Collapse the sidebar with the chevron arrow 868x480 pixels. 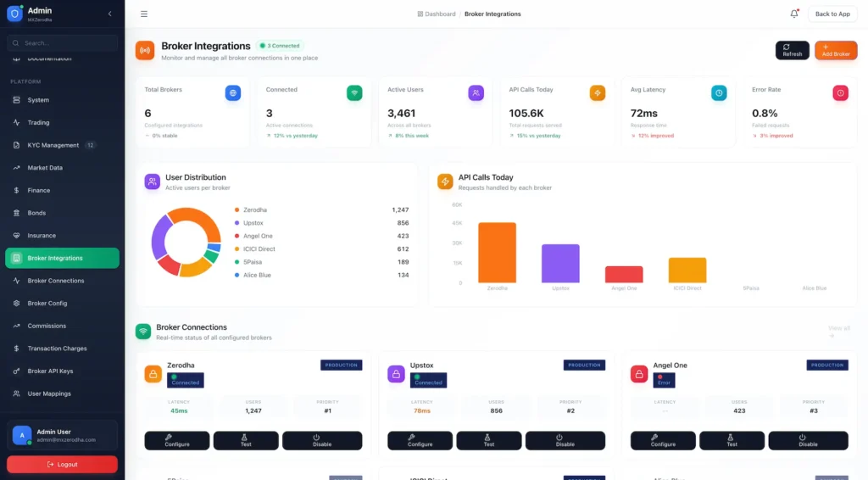109,14
